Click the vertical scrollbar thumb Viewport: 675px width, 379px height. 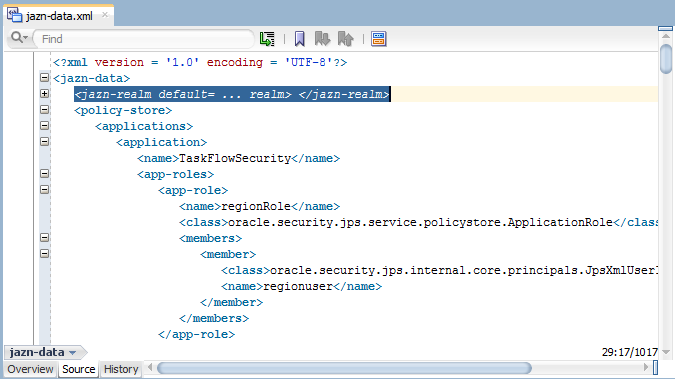click(x=666, y=59)
